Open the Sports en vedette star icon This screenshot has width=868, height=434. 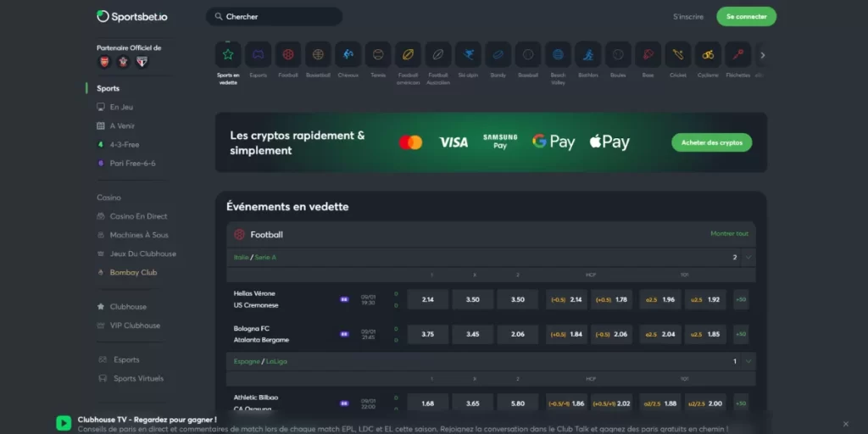(228, 54)
